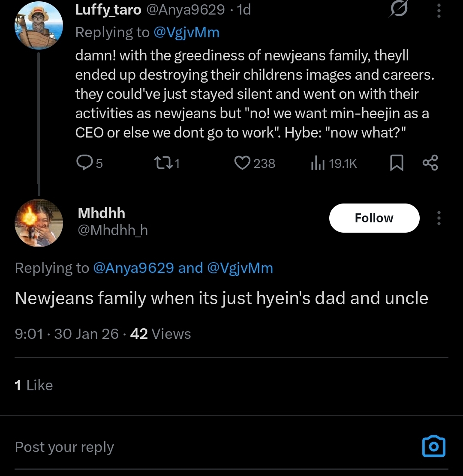Open Luffy_taro's cat avatar
The height and width of the screenshot is (476, 463).
[x=39, y=26]
